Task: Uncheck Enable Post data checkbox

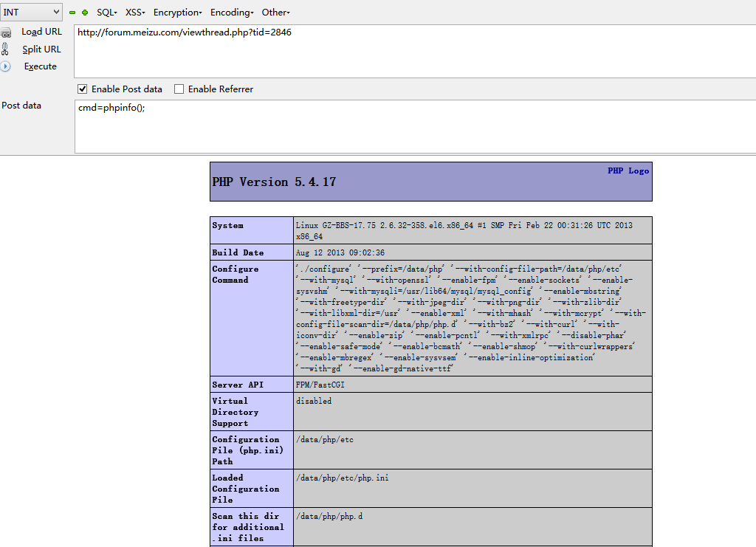Action: coord(83,89)
